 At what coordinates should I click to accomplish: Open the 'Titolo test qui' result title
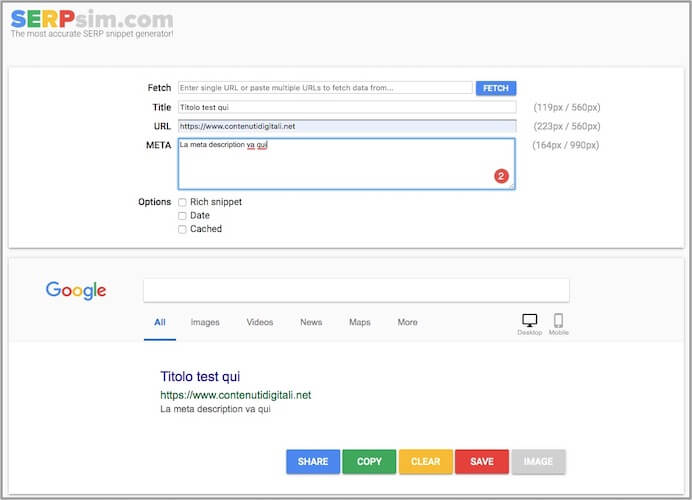(200, 376)
